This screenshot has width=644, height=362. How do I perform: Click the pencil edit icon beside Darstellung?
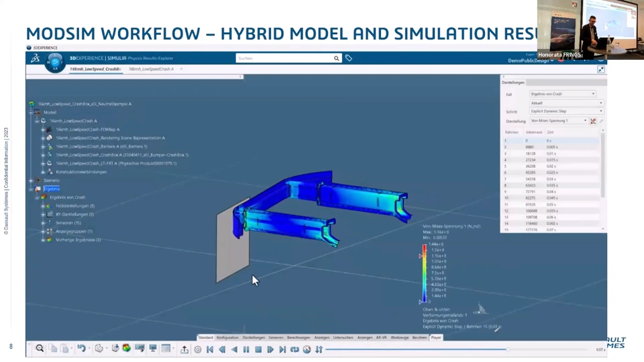coord(601,121)
